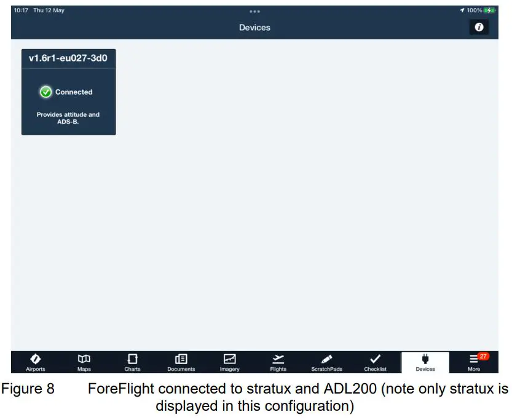
Task: Open the Documents icon
Action: pyautogui.click(x=181, y=362)
